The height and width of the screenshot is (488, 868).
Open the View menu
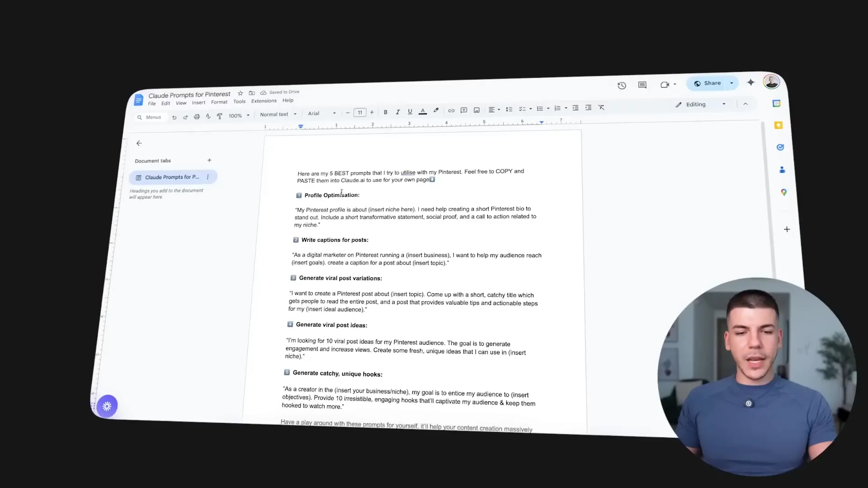(181, 103)
